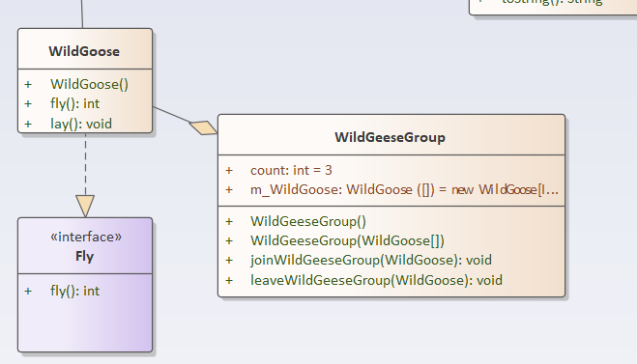Select WildGeeseGroup(WildGoose[]) constructor
Screen dimensions: 637x364
coord(347,241)
